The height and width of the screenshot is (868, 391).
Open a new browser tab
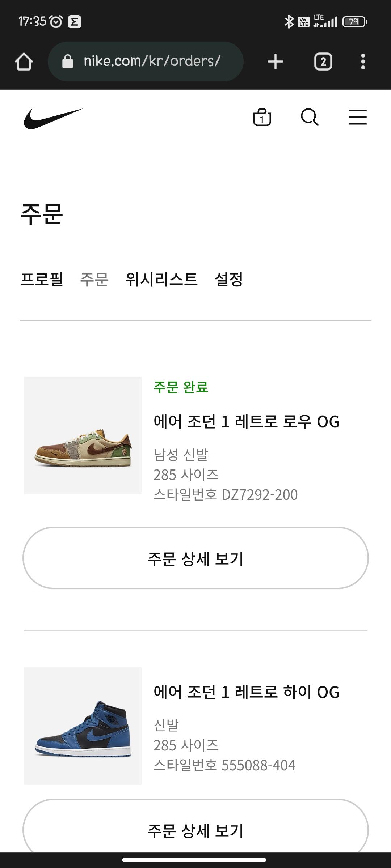(x=276, y=61)
